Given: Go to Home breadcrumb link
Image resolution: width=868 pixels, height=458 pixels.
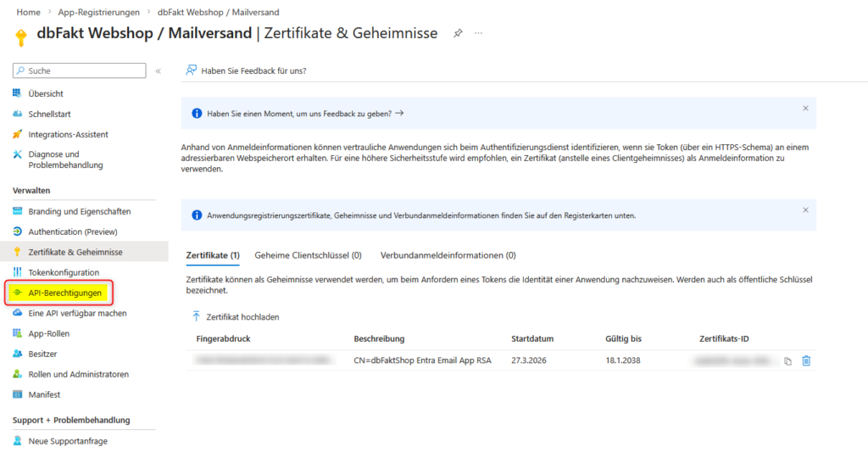Looking at the screenshot, I should 29,13.
